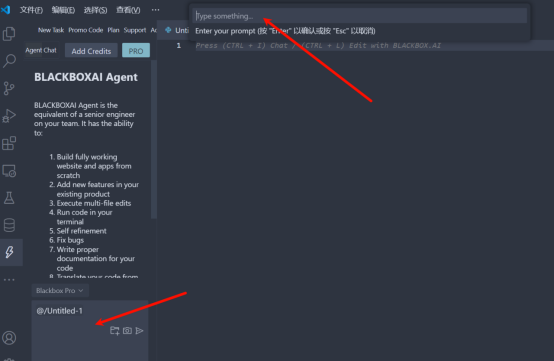This screenshot has height=361, width=554.
Task: Open Promo Code link
Action: click(x=86, y=30)
